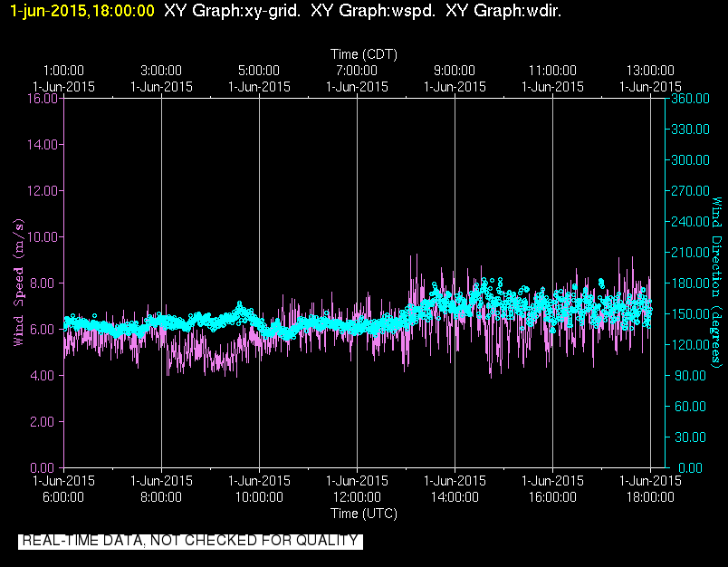Viewport: 728px width, 567px height.
Task: Click the 6:00:00 UTC tick label
Action: pos(63,497)
